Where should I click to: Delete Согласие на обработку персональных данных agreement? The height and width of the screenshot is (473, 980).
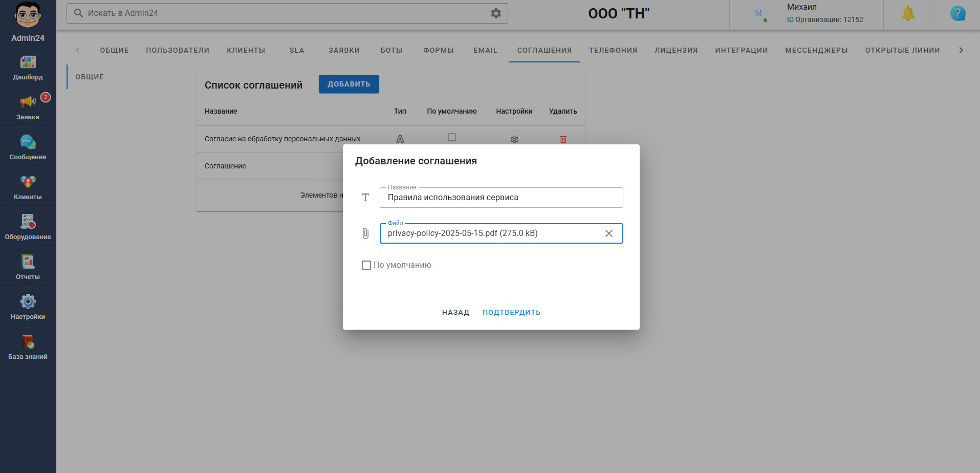563,139
